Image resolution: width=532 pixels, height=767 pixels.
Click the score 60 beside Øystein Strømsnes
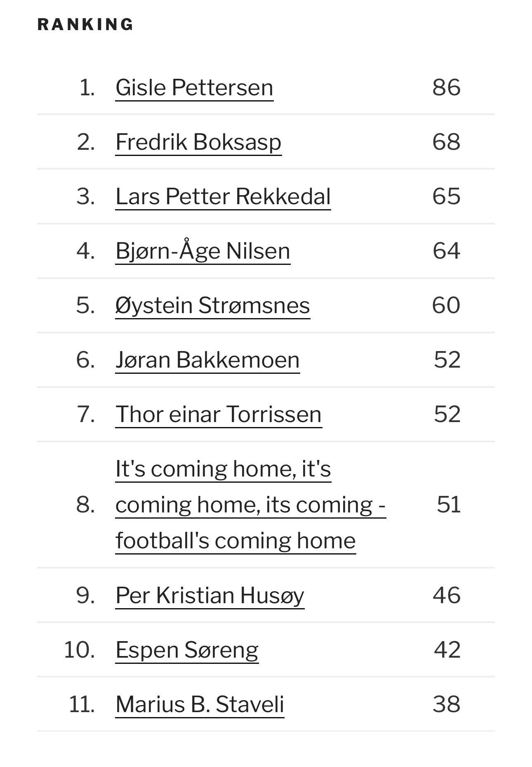point(446,305)
